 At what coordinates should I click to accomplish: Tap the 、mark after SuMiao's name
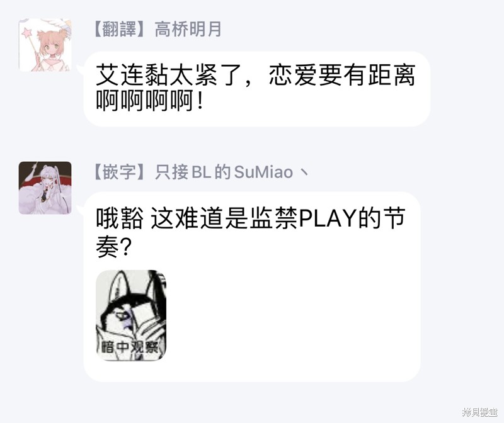click(x=304, y=173)
